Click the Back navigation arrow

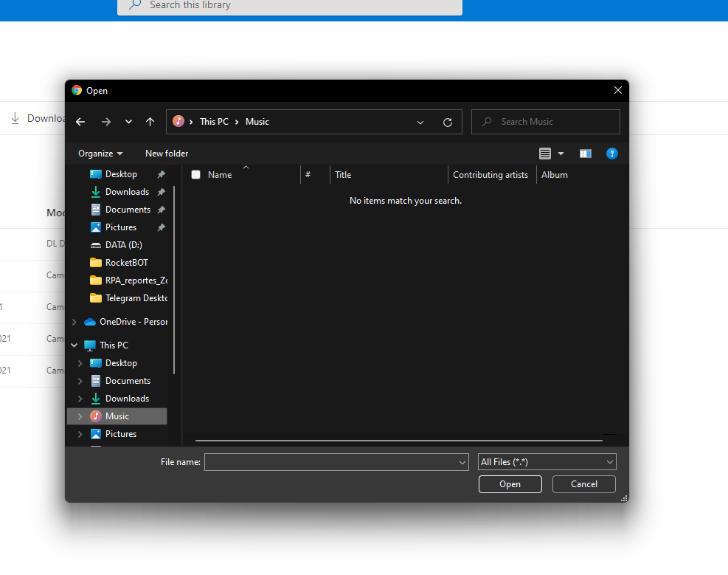click(80, 122)
